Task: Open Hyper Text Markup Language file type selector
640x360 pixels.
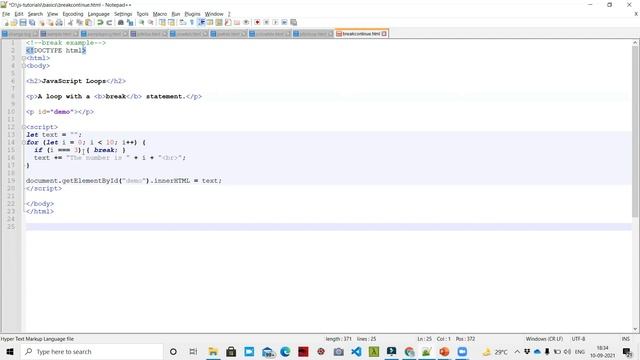Action: (37, 339)
